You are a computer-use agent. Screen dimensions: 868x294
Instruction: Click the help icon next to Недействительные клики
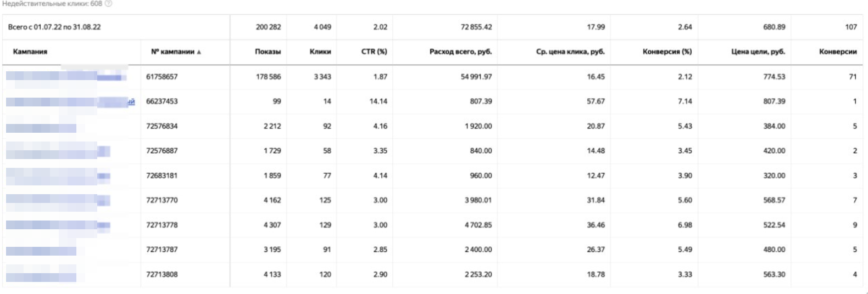[109, 4]
